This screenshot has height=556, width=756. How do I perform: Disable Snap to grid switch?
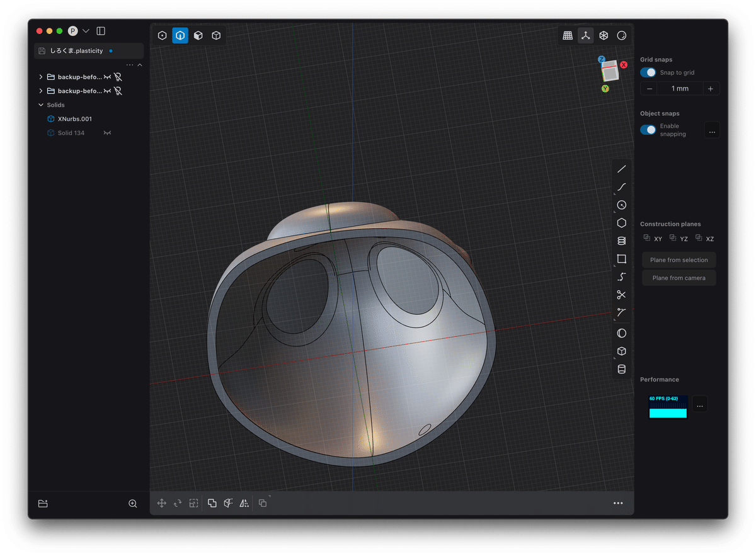(648, 72)
